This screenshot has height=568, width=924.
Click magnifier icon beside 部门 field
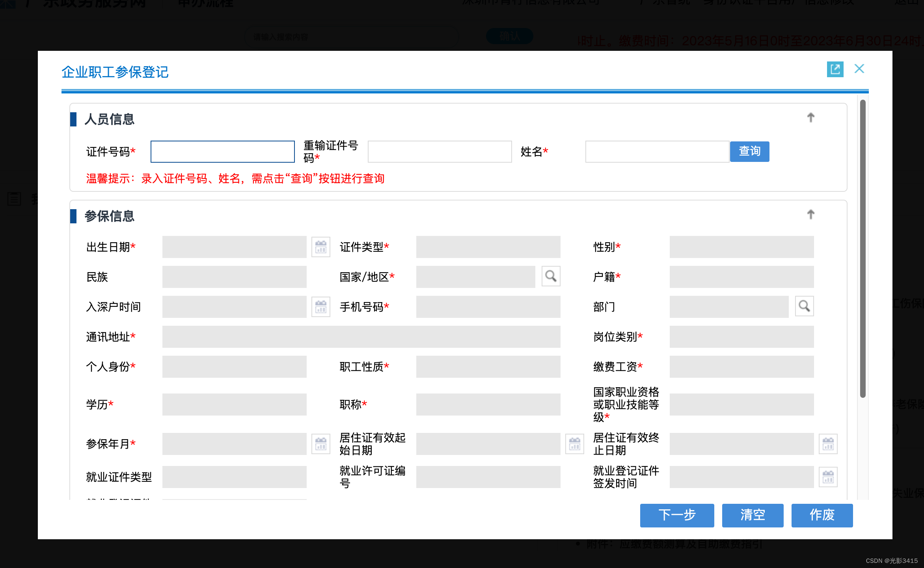coord(804,306)
